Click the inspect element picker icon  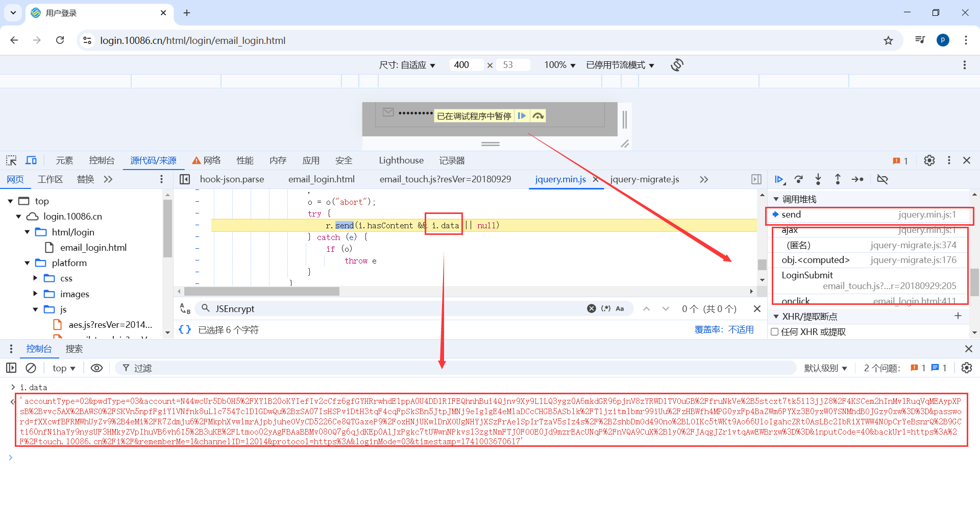pyautogui.click(x=11, y=160)
